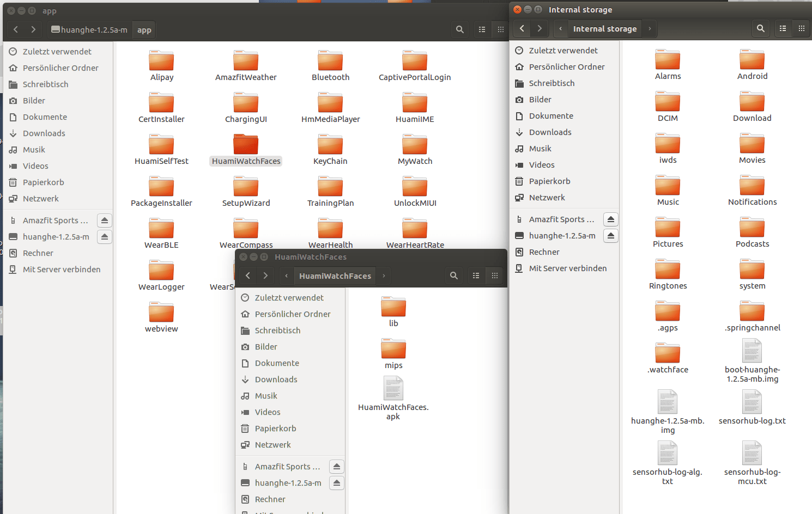Eject Amazfit Sports in Internal storage sidebar
This screenshot has width=812, height=514.
pyautogui.click(x=611, y=219)
